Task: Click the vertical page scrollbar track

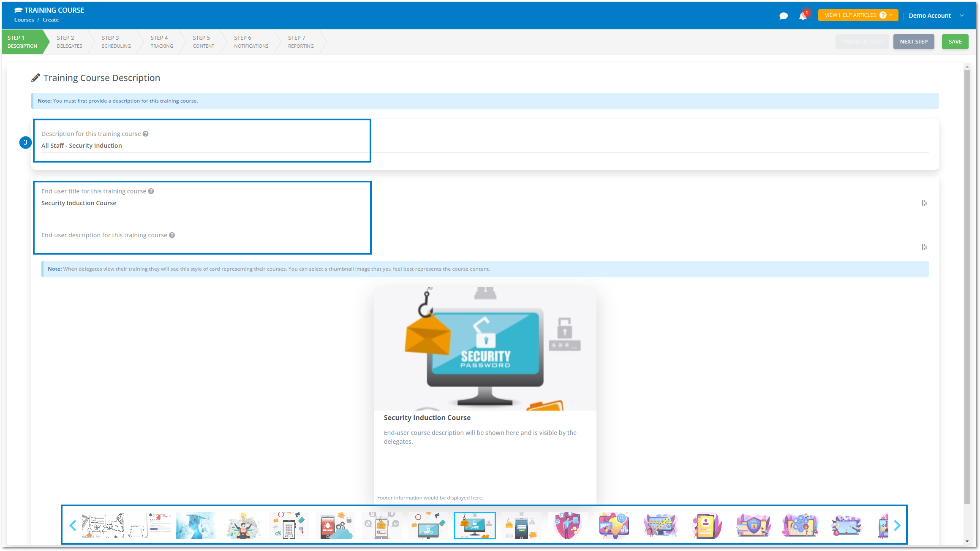Action: click(x=967, y=304)
